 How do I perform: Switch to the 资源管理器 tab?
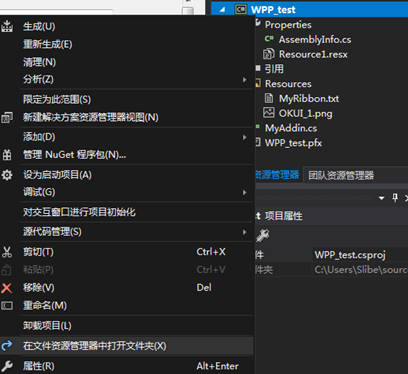tap(277, 175)
